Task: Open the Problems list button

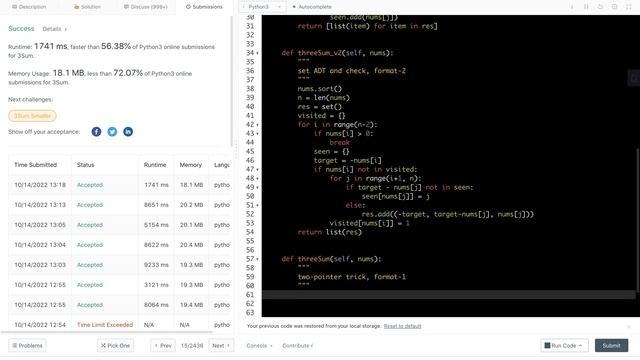Action: tap(27, 346)
